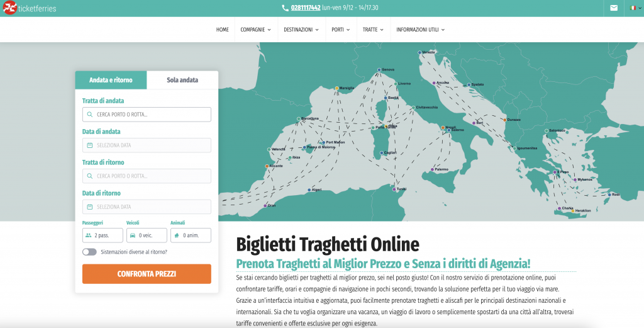Switch to the Sola andata tab
This screenshot has height=328, width=644.
pos(182,80)
